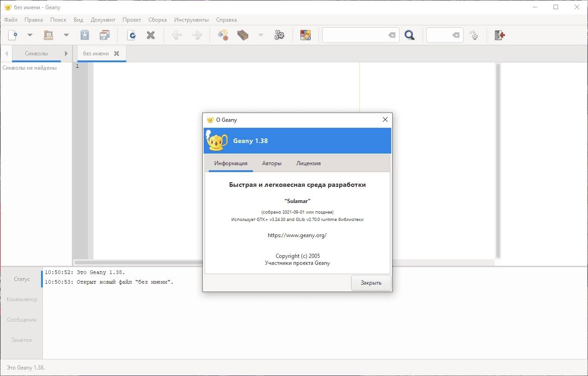
Task: Open the color chooser dialog
Action: click(306, 35)
